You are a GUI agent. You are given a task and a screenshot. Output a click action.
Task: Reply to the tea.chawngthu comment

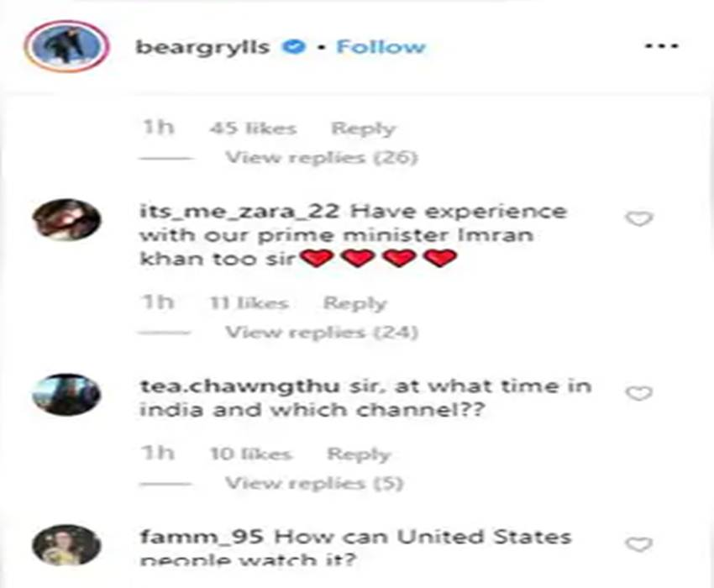pos(359,454)
